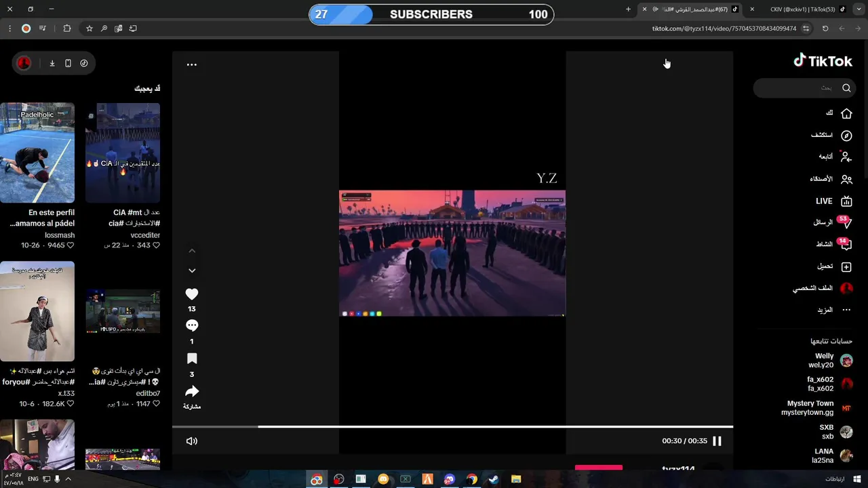Viewport: 868px width, 488px height.
Task: Close the CKIV (@xckiv1) tab
Action: pyautogui.click(x=752, y=9)
